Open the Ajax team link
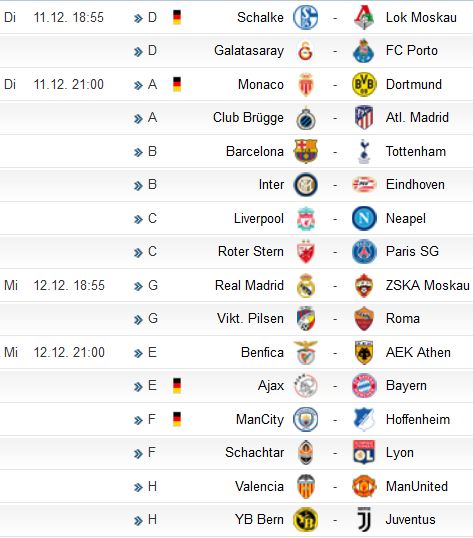This screenshot has height=538, width=473. 271,386
